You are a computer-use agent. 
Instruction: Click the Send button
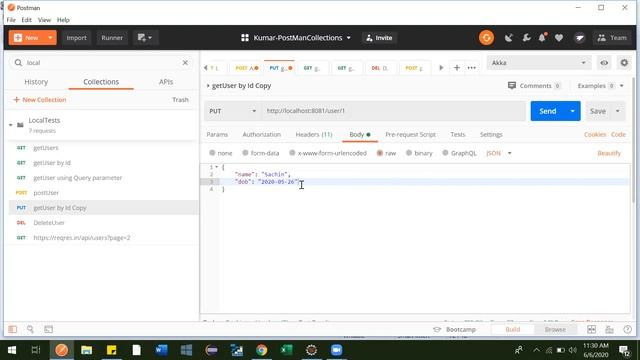(x=547, y=111)
